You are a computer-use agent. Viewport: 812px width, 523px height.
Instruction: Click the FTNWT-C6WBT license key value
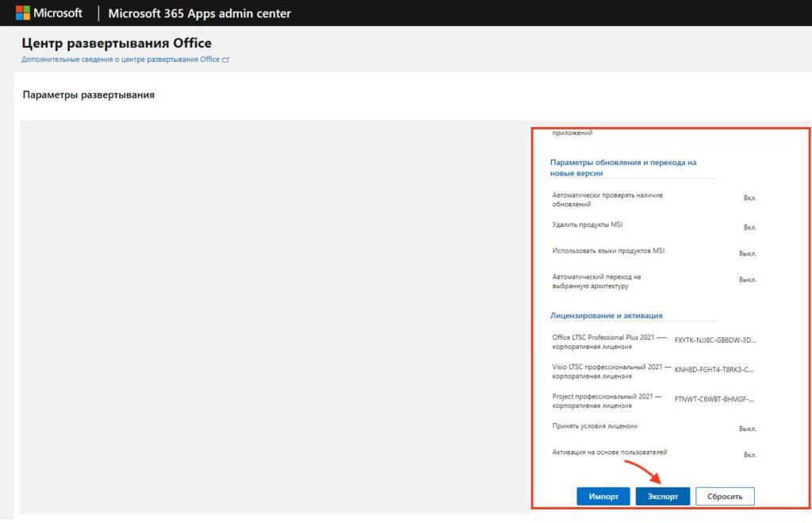pos(714,399)
